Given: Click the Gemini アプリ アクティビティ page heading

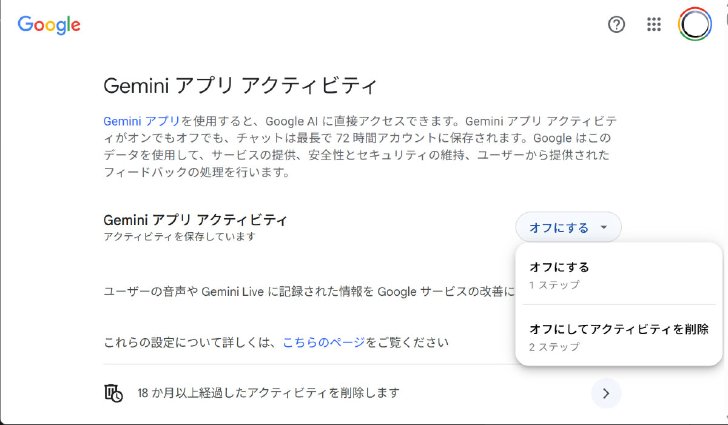Looking at the screenshot, I should coord(240,86).
